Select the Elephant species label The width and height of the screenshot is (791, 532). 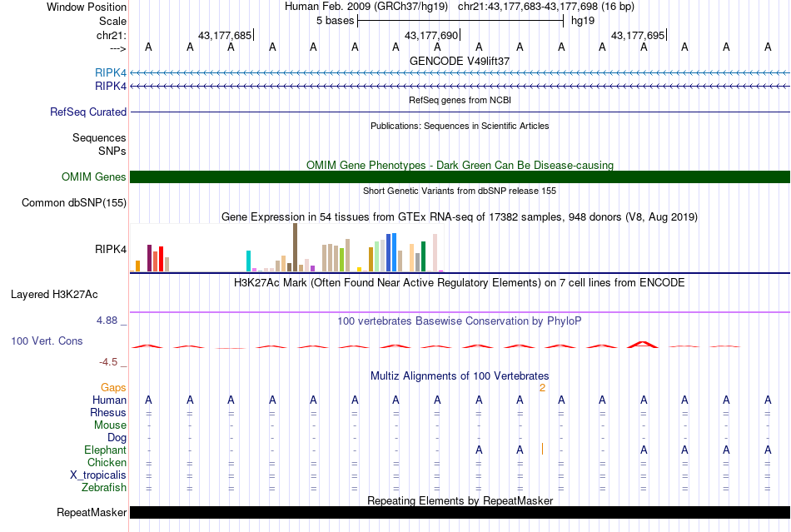tap(105, 450)
